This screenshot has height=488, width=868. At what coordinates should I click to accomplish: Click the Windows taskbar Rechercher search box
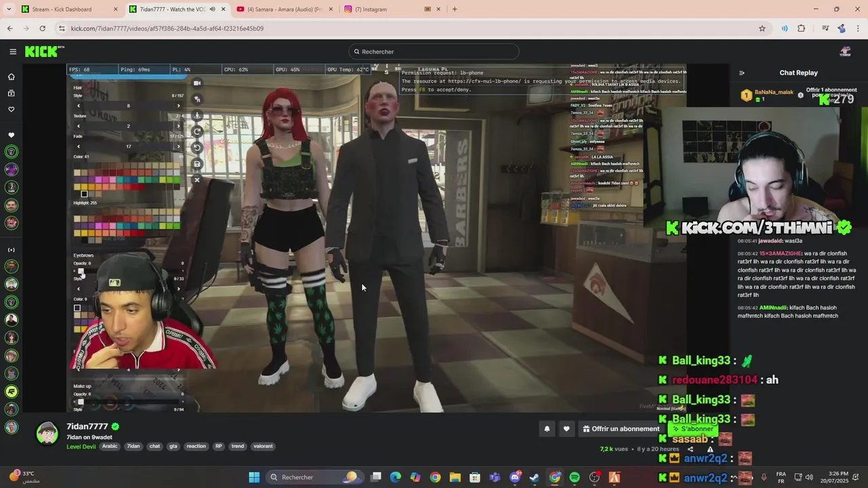[x=315, y=477]
